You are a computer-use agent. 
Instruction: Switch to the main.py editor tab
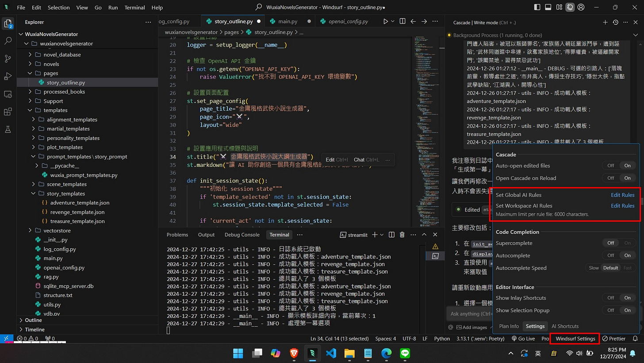click(287, 21)
